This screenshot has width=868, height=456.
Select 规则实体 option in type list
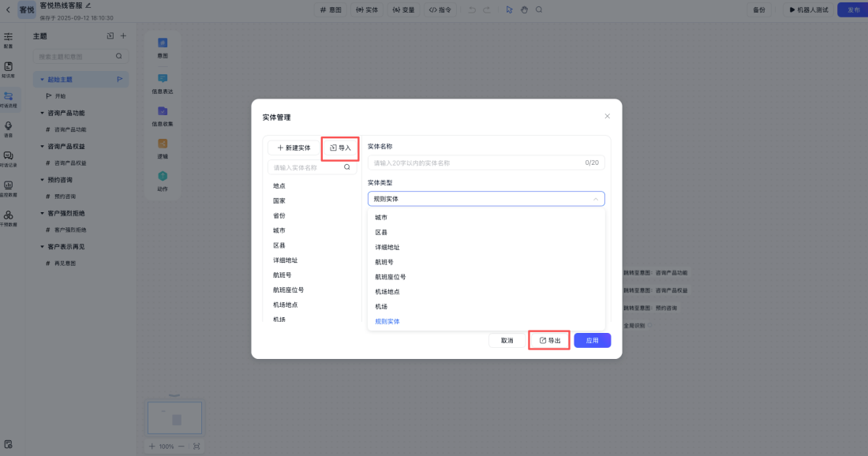point(388,321)
